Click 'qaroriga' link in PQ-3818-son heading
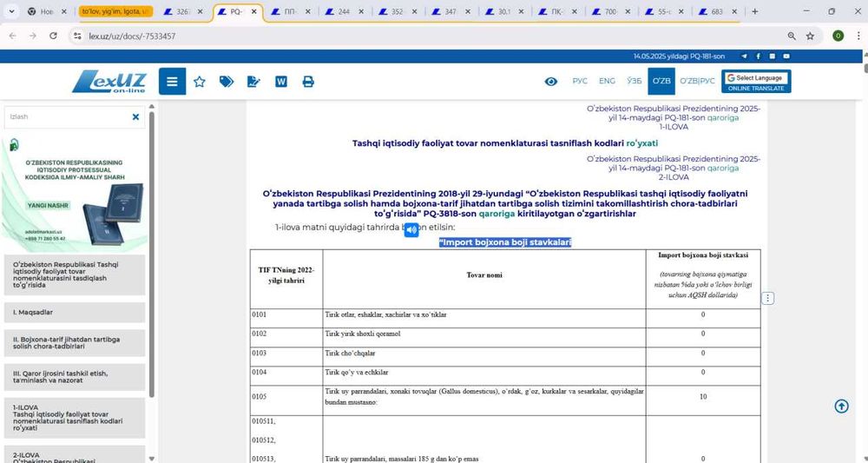 click(x=496, y=214)
